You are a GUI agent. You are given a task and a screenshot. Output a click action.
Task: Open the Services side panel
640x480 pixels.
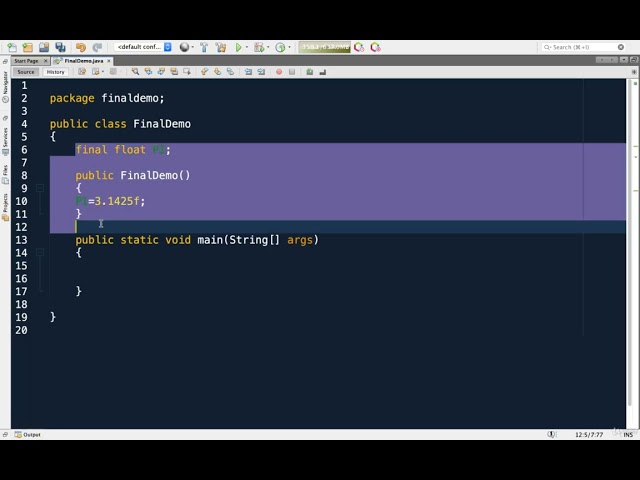tap(5, 141)
